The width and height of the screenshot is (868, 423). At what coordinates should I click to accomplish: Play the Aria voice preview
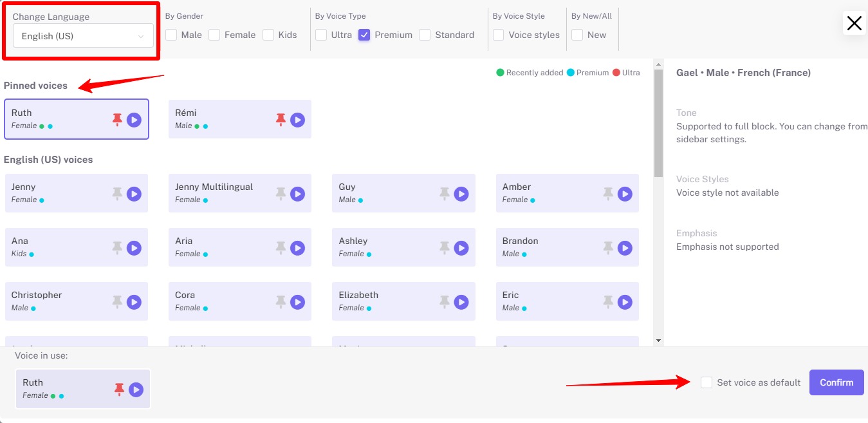coord(297,248)
